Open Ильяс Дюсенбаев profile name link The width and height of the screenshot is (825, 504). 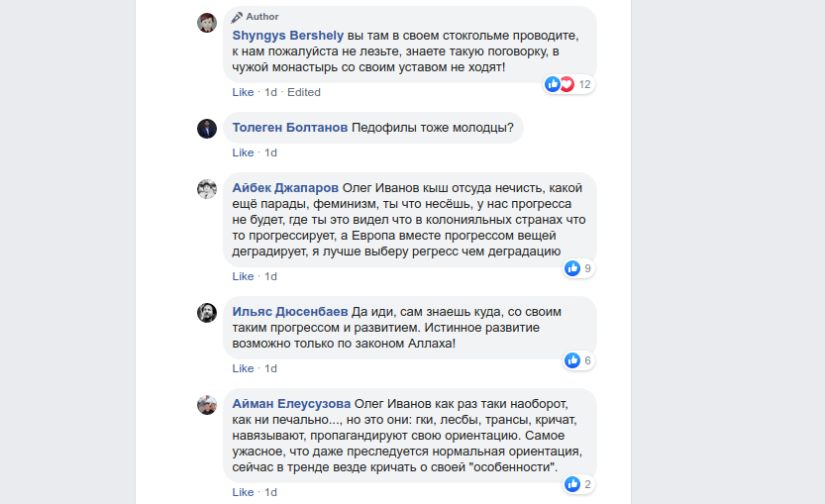click(x=290, y=310)
